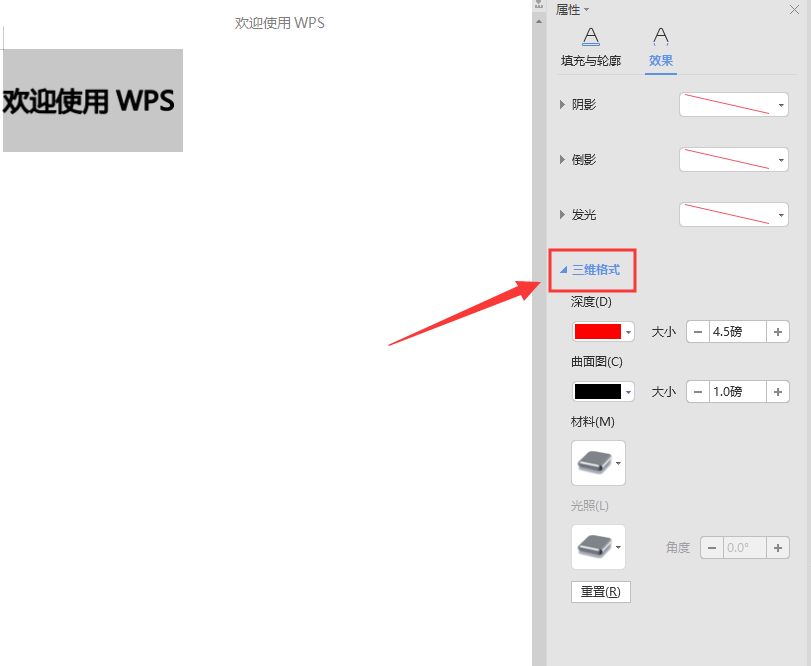The width and height of the screenshot is (811, 666).
Task: Click the 0.0° angle field
Action: pos(745,548)
